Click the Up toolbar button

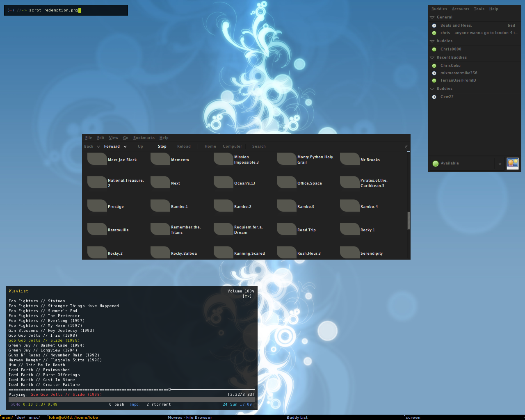pos(141,146)
